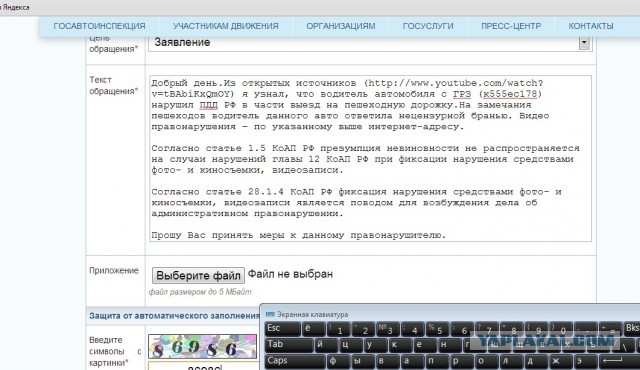Click the №3 key on screen keyboard

tap(388, 329)
